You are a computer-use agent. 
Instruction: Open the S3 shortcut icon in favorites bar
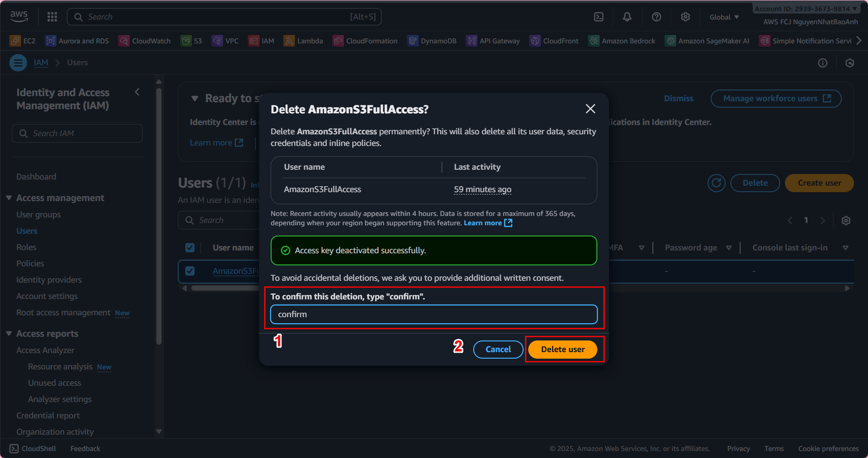tap(186, 41)
